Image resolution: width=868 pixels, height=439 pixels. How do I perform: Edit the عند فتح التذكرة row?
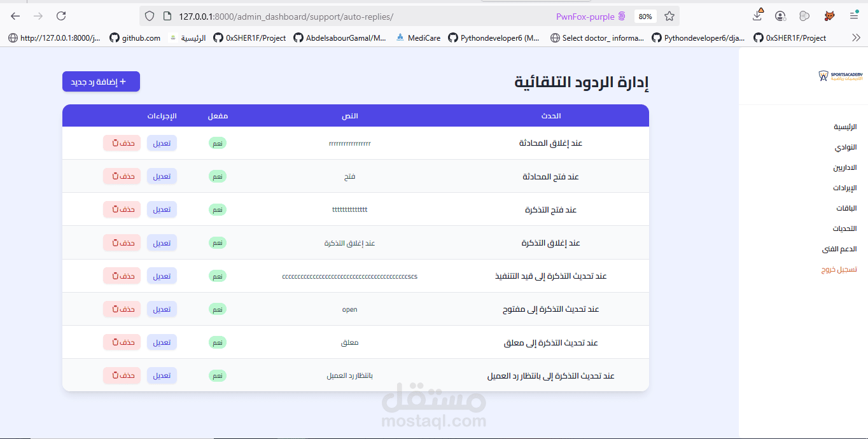162,209
